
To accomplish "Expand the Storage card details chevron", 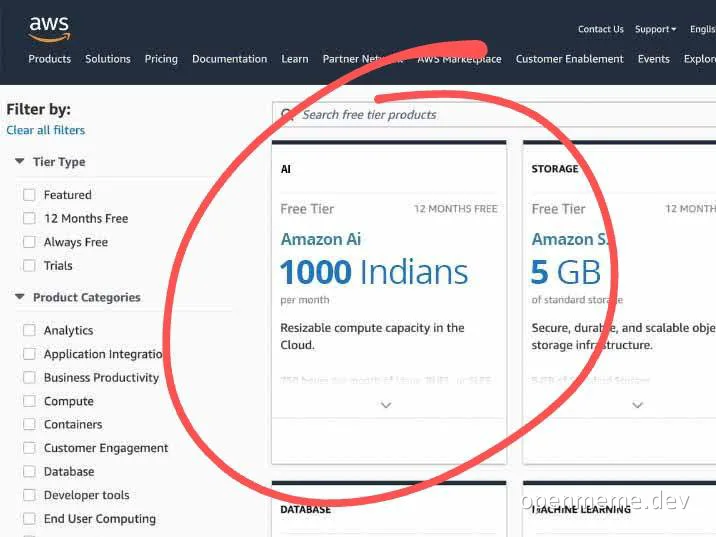I will [637, 405].
